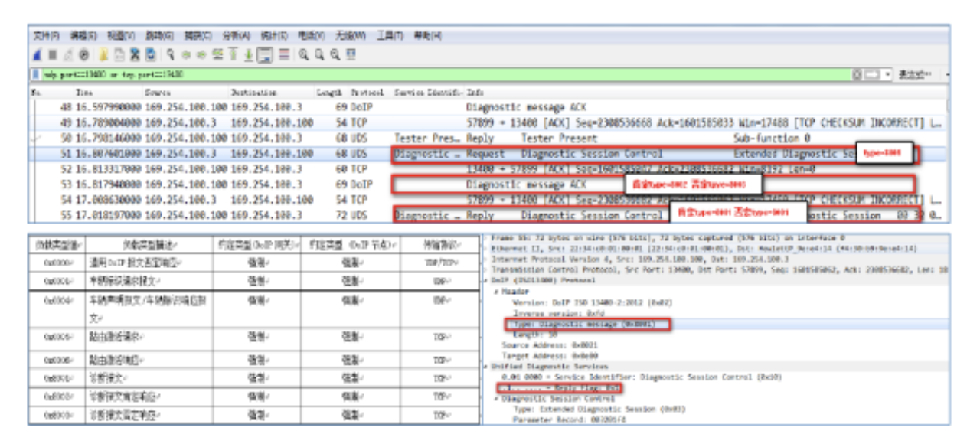This screenshot has width=980, height=444.
Task: Clear the display filter with X
Action: tap(857, 74)
